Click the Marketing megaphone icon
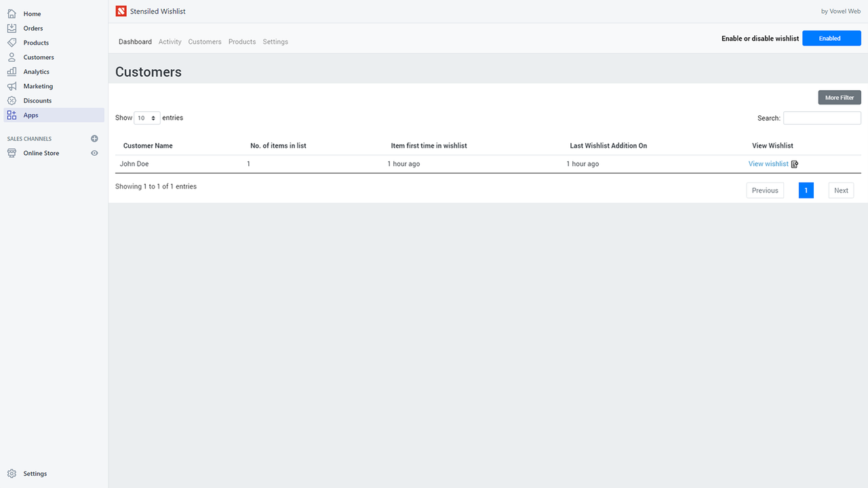The width and height of the screenshot is (868, 488). [12, 86]
